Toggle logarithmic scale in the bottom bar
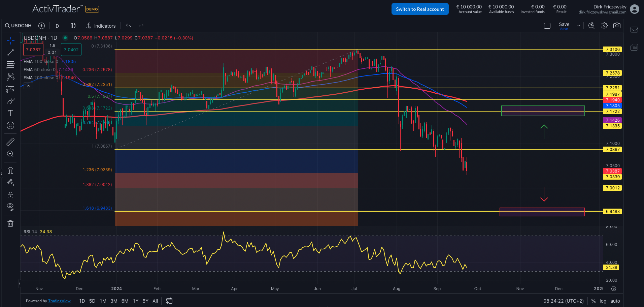The width and height of the screenshot is (644, 307). click(603, 301)
